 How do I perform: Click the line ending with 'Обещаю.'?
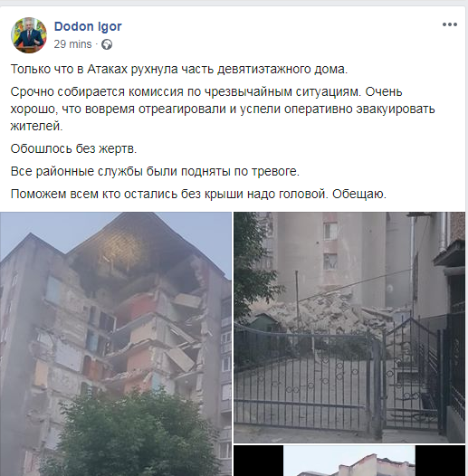click(x=198, y=194)
